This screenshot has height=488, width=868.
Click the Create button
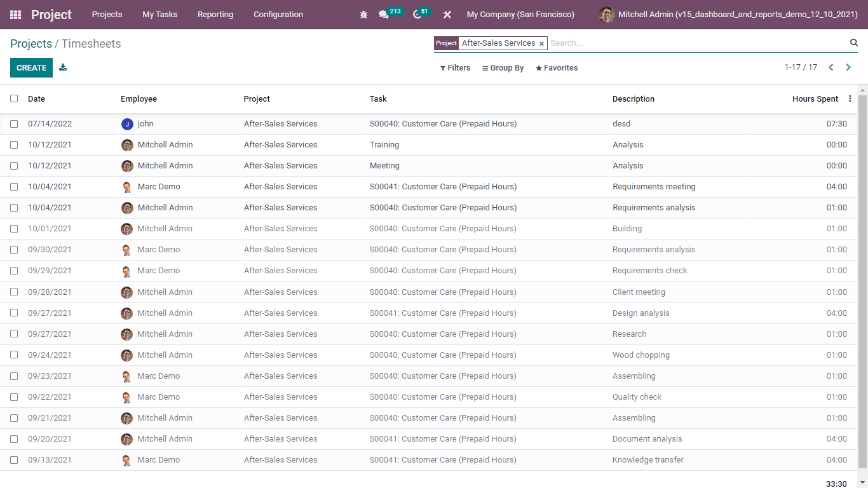(31, 67)
